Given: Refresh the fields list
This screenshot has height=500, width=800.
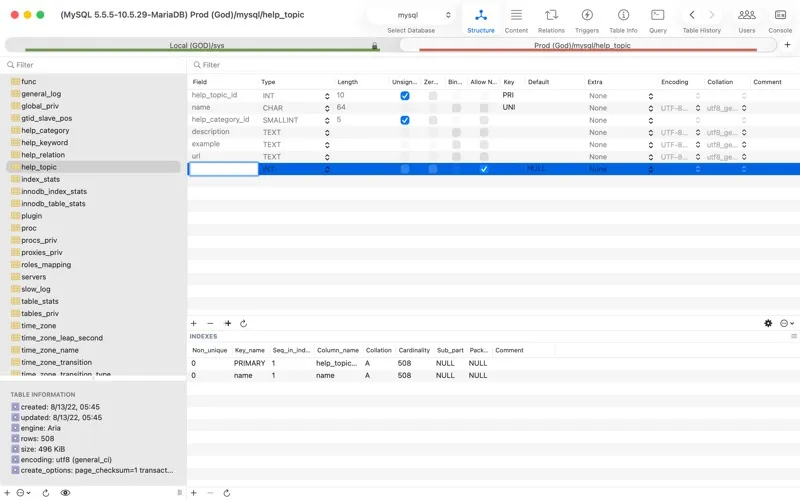Looking at the screenshot, I should click(x=243, y=323).
